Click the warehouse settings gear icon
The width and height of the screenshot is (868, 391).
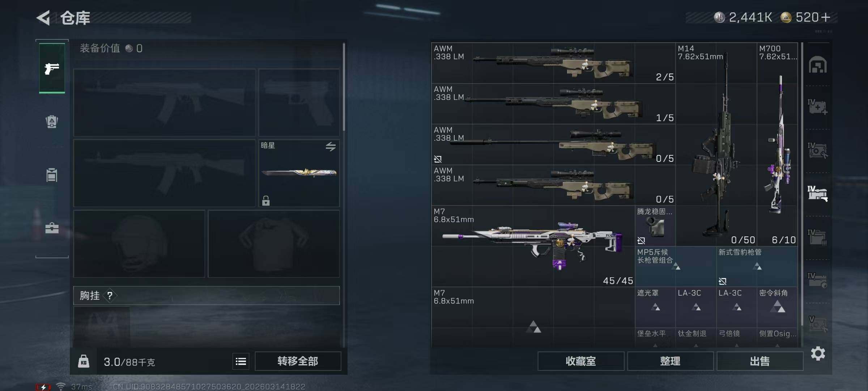coord(818,353)
